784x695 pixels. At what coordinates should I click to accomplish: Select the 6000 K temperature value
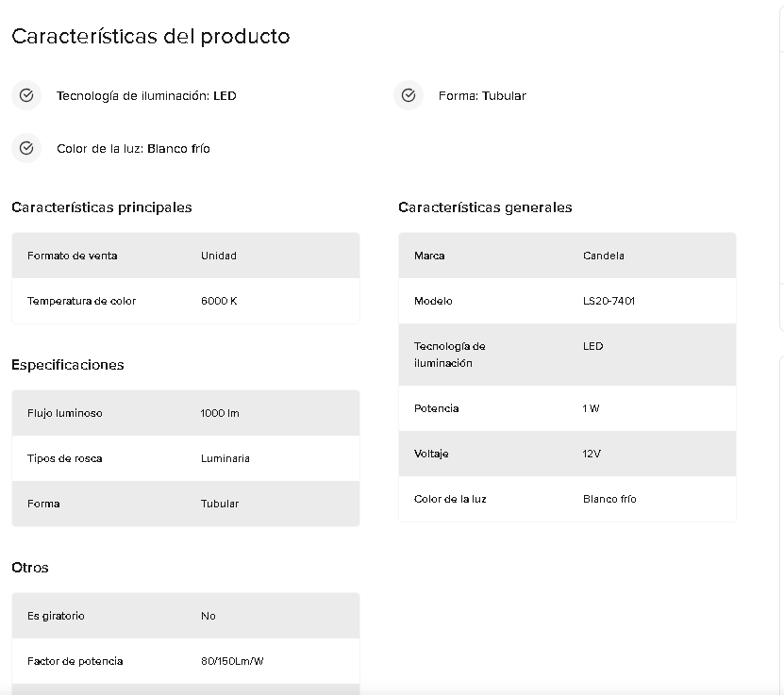point(219,301)
